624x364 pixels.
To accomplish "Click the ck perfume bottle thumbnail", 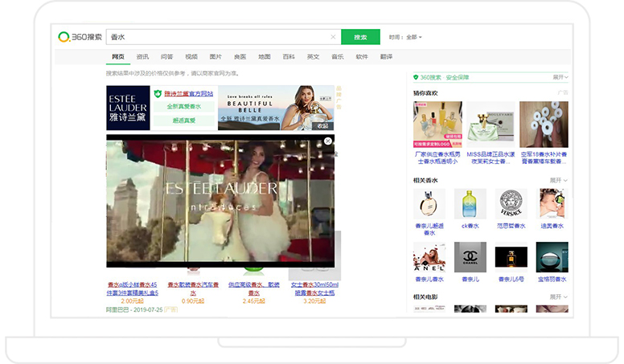I will click(x=470, y=203).
